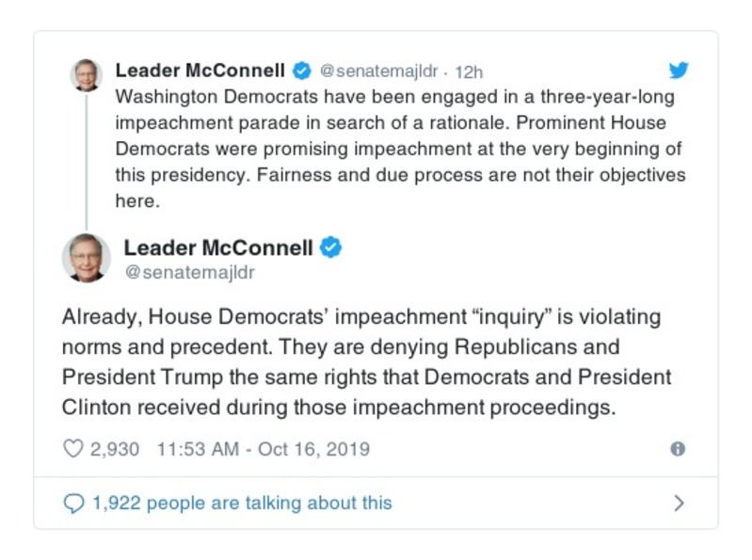Viewport: 752px width, 560px height.
Task: Click the large "Leader McConnell" display name
Action: click(218, 248)
